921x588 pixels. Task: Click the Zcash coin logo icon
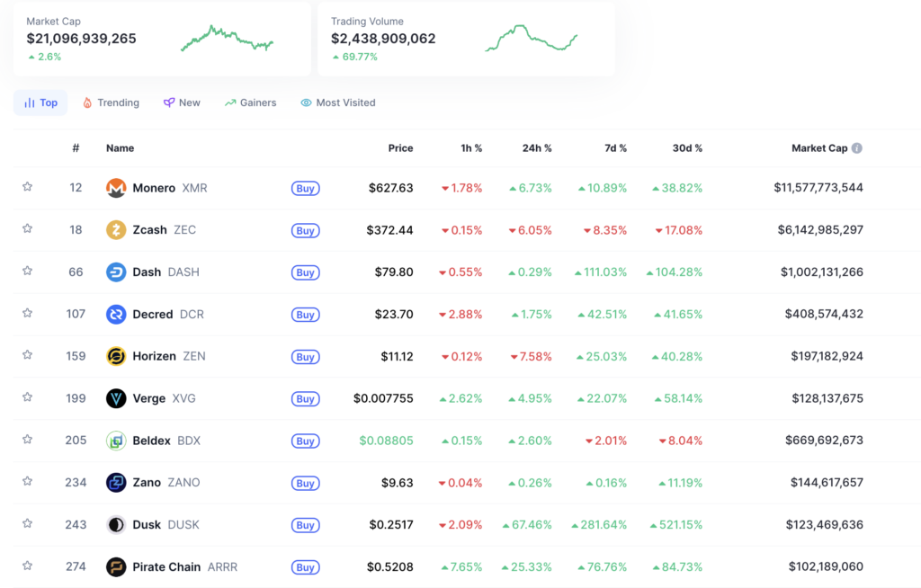pyautogui.click(x=116, y=230)
